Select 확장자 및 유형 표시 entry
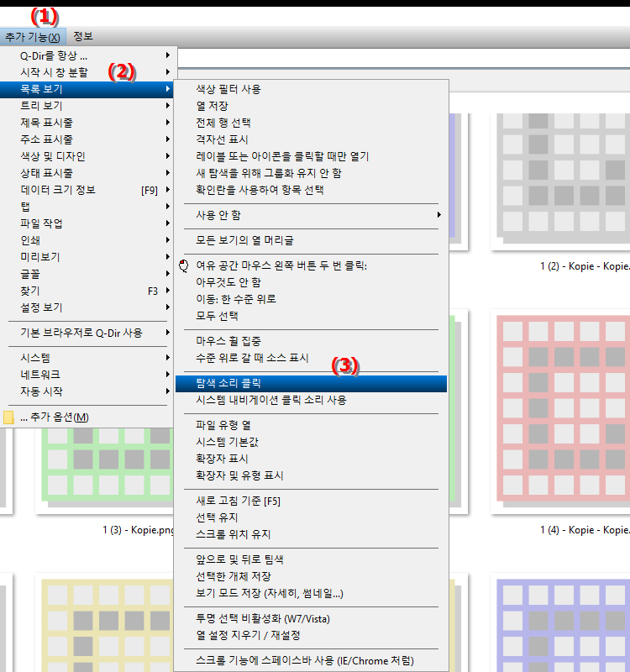Image resolution: width=630 pixels, height=672 pixels. [311, 475]
